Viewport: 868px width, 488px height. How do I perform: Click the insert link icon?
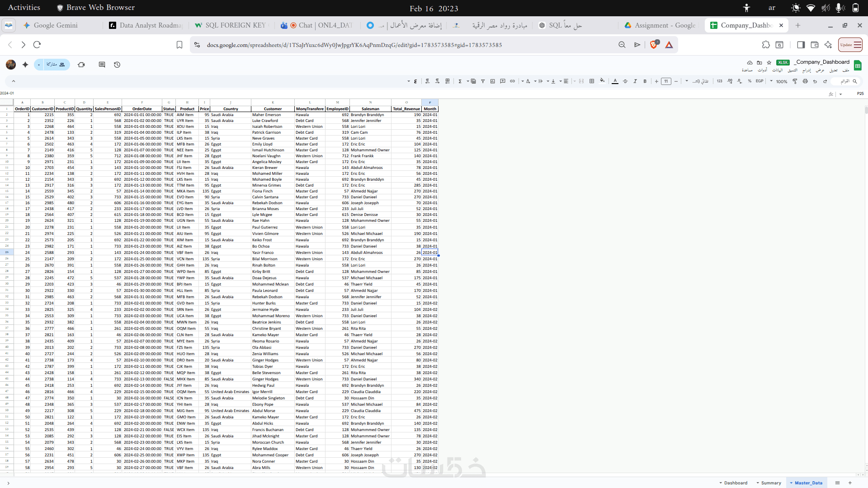(512, 81)
